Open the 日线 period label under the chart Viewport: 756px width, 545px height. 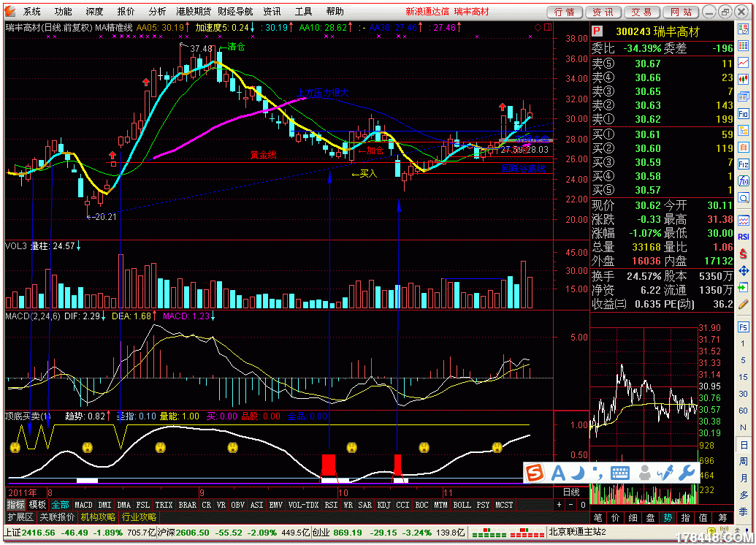[x=571, y=492]
